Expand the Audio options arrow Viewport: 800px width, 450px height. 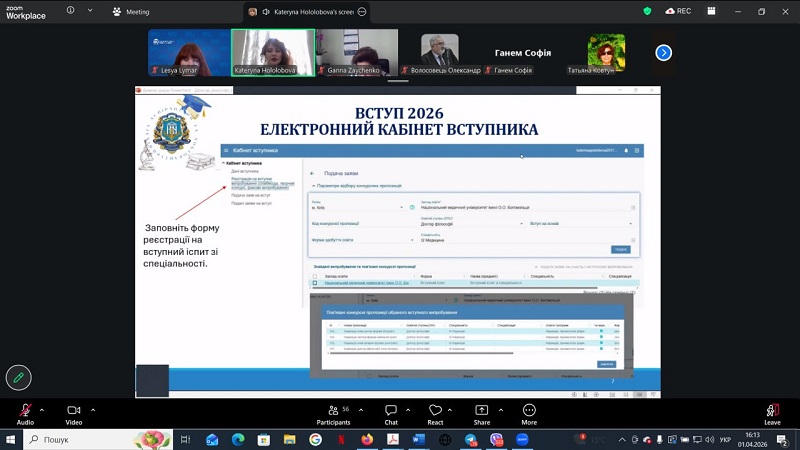(43, 409)
